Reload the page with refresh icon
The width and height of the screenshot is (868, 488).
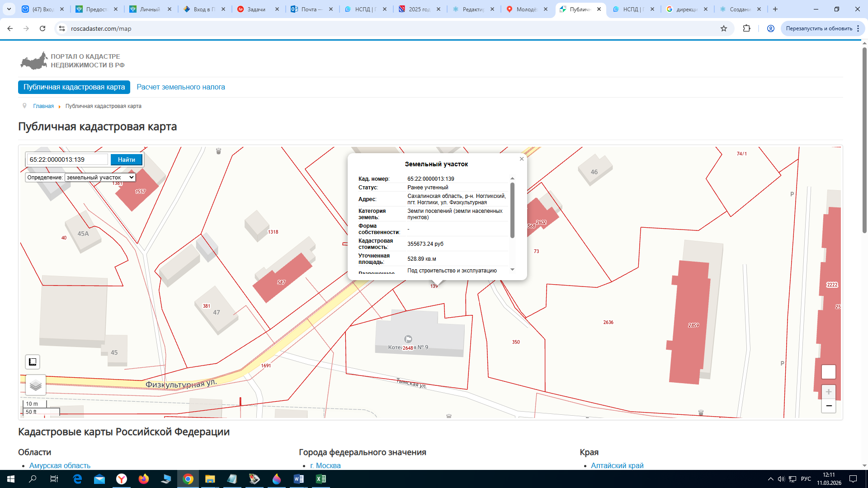pos(42,28)
